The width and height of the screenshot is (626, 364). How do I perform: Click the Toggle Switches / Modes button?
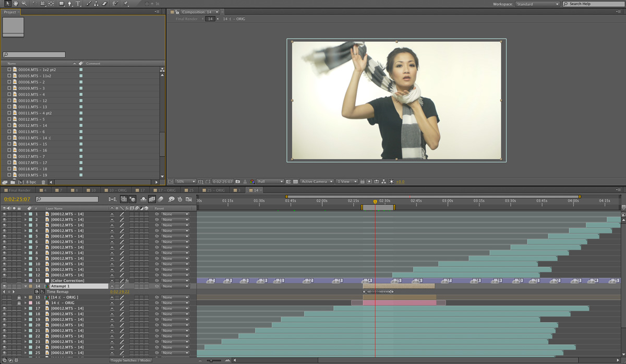click(131, 360)
